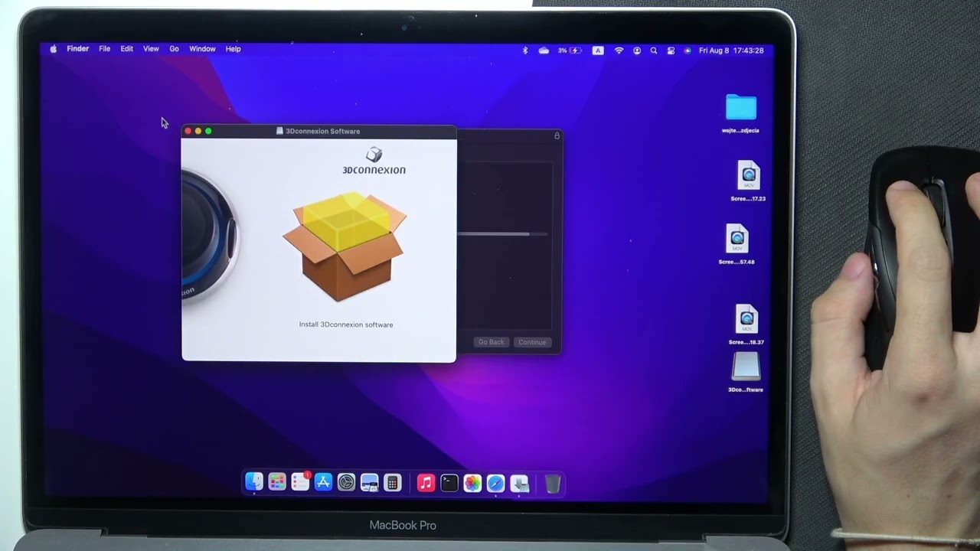The height and width of the screenshot is (551, 980).
Task: Click the battery 3% indicator
Action: point(570,51)
